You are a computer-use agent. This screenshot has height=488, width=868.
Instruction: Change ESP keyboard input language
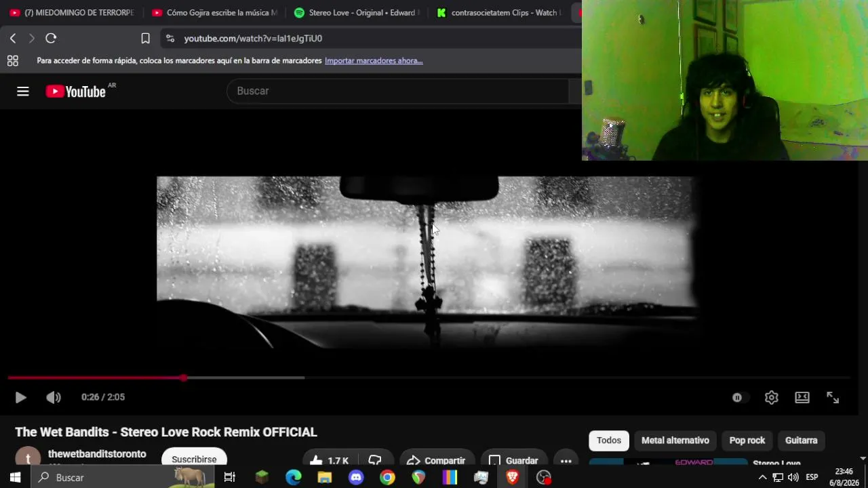(812, 478)
